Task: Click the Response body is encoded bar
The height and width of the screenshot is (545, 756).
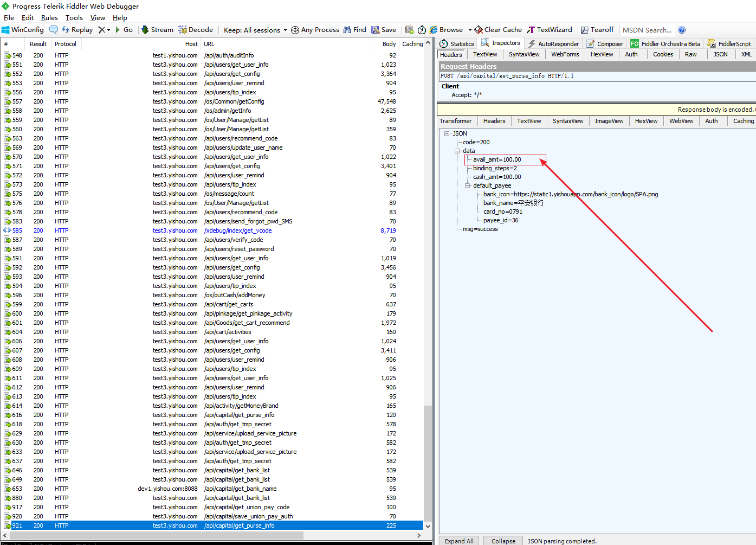Action: [x=596, y=110]
